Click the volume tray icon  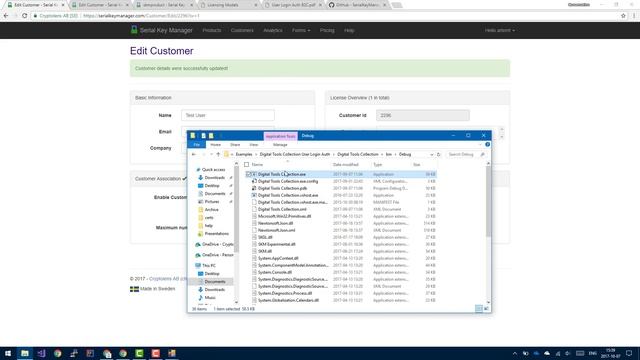coord(568,353)
